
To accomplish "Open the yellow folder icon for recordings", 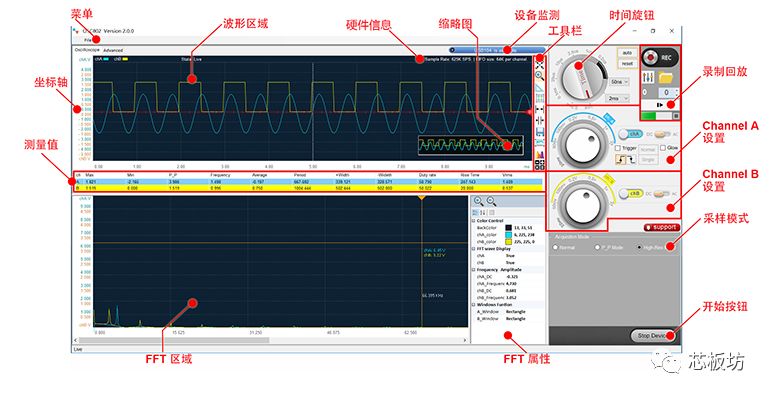I will click(x=665, y=78).
